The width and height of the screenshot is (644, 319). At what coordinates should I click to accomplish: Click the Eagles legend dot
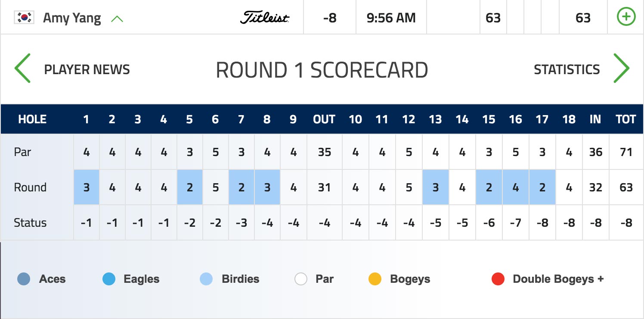tap(109, 279)
